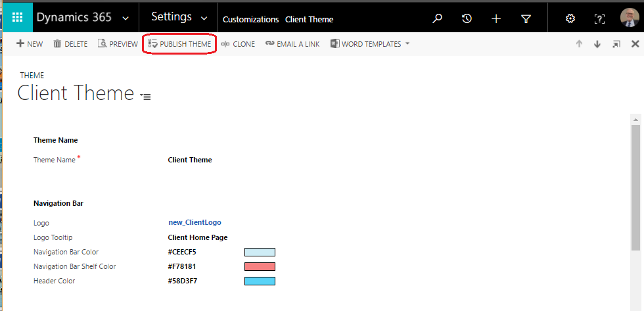Click the Header Color field label
This screenshot has width=644, height=311.
[x=54, y=281]
